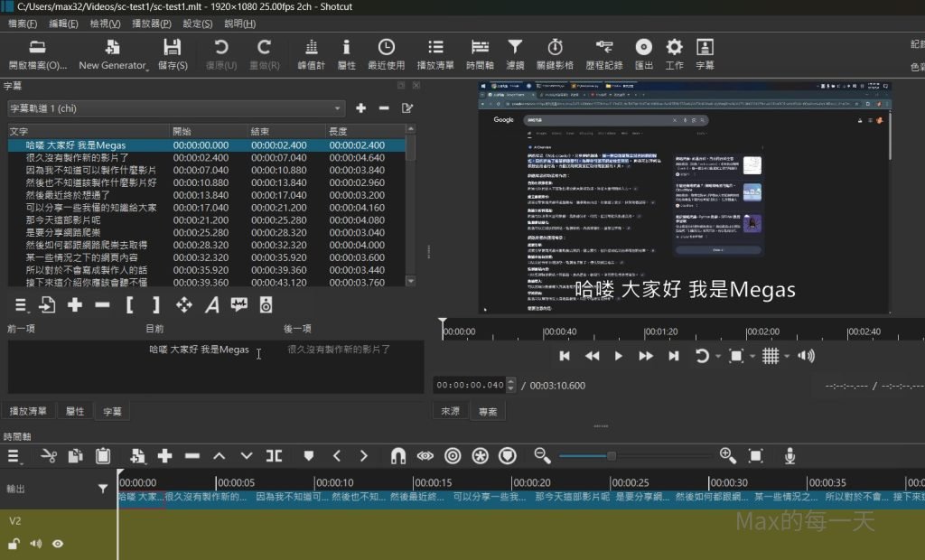
Task: Open the Keyframes stopwatch icon
Action: [x=556, y=48]
